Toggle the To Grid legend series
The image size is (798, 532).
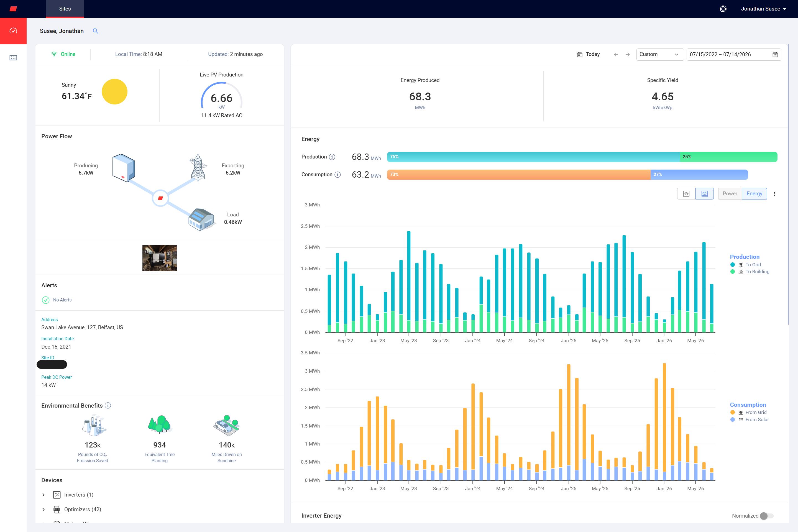pos(745,265)
